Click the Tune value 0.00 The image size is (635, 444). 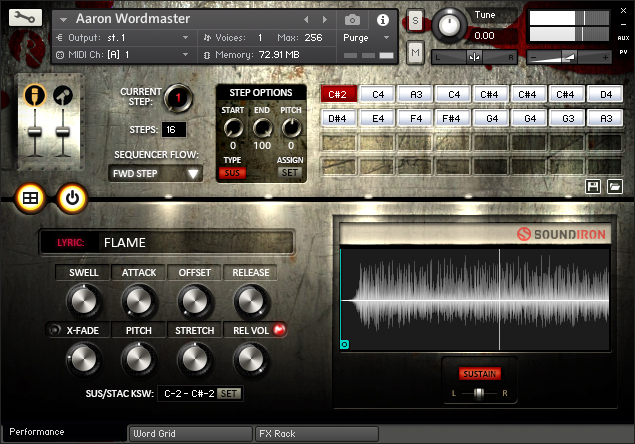click(x=484, y=36)
